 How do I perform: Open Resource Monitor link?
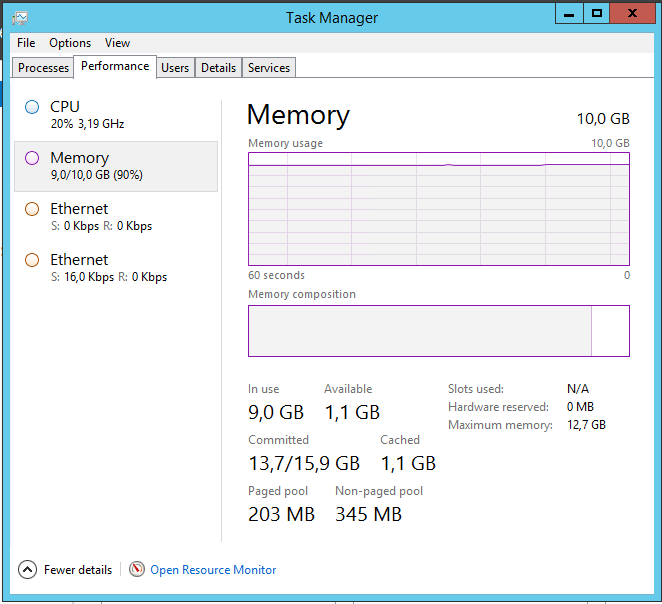[213, 570]
